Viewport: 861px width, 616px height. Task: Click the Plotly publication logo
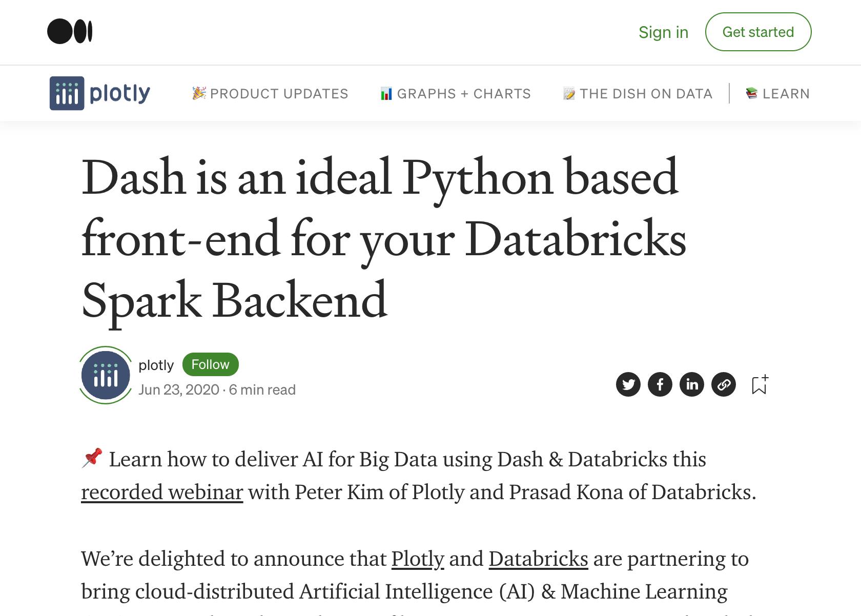point(100,93)
